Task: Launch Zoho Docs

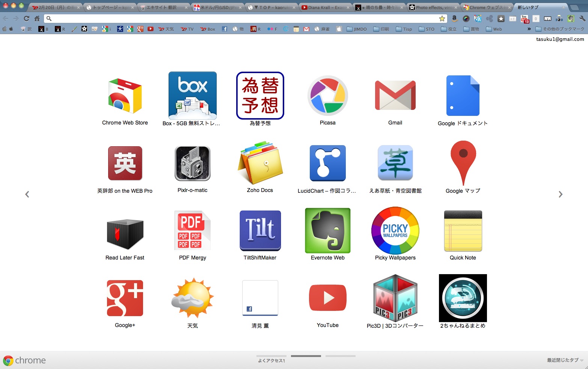Action: coord(260,163)
